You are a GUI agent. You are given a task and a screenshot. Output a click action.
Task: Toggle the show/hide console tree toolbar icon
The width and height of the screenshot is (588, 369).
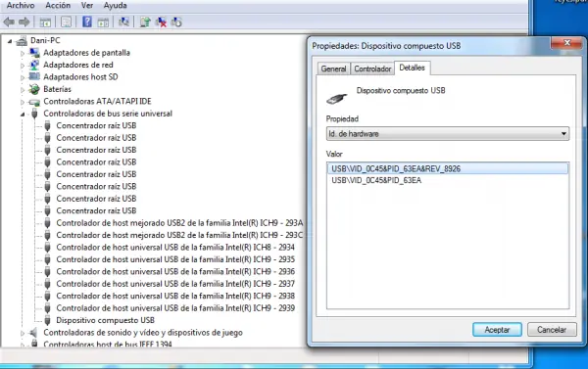[45, 23]
